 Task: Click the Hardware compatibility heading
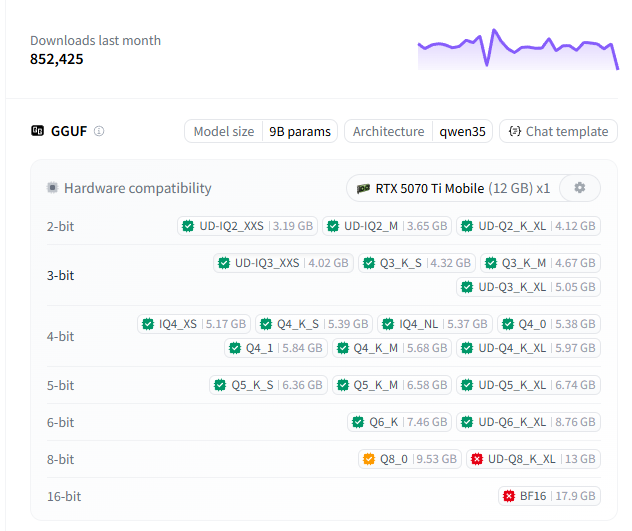[137, 188]
